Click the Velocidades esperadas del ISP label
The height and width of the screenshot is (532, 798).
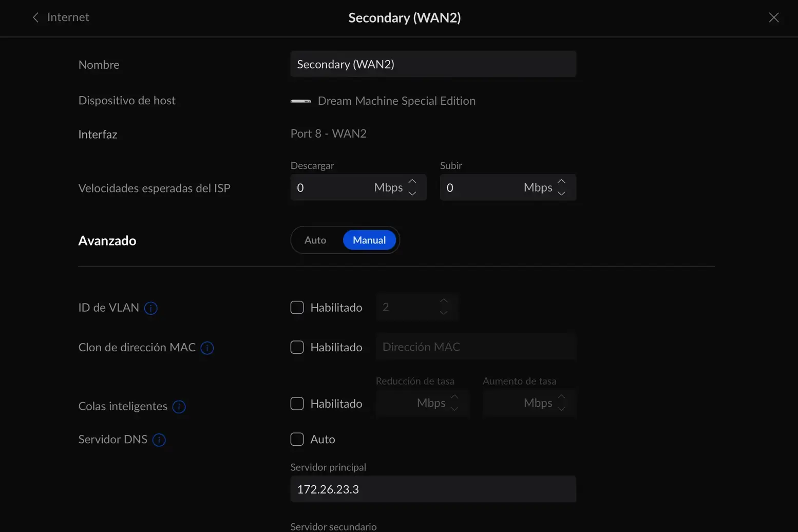click(154, 188)
